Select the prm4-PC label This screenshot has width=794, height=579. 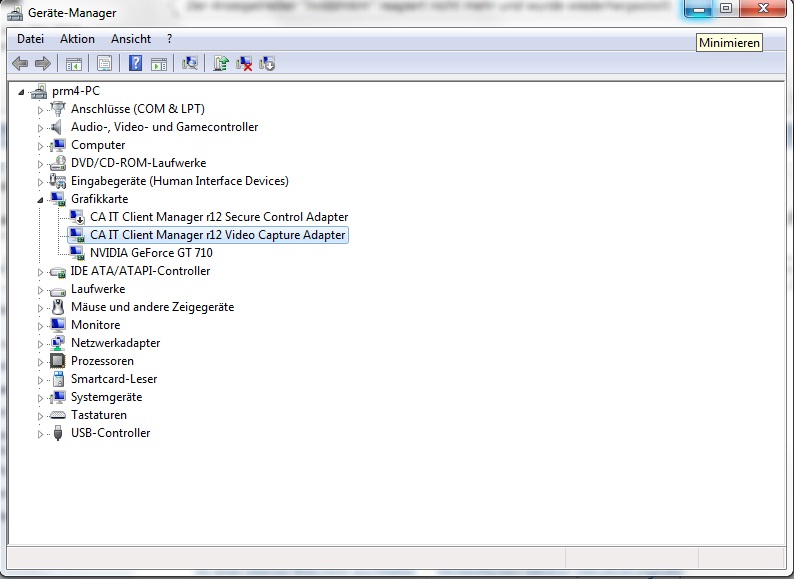[x=76, y=91]
